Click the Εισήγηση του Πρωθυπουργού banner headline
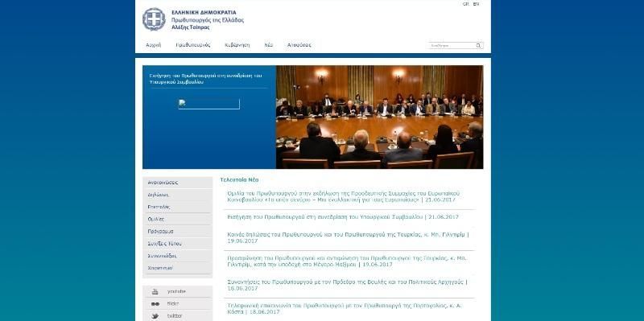 206,79
